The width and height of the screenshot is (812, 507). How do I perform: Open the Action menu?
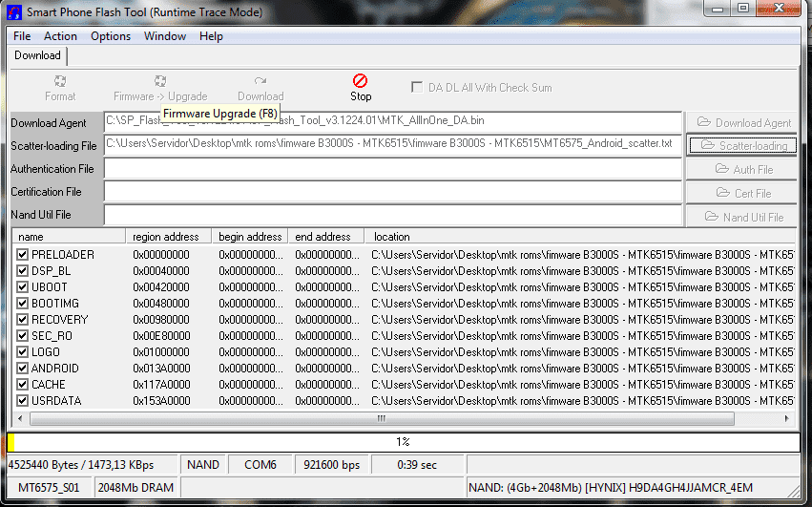[x=60, y=36]
